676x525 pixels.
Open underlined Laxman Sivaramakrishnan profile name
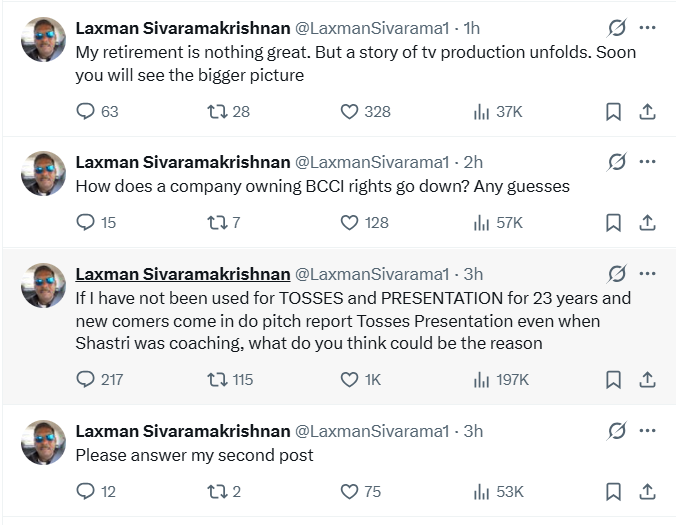182,273
